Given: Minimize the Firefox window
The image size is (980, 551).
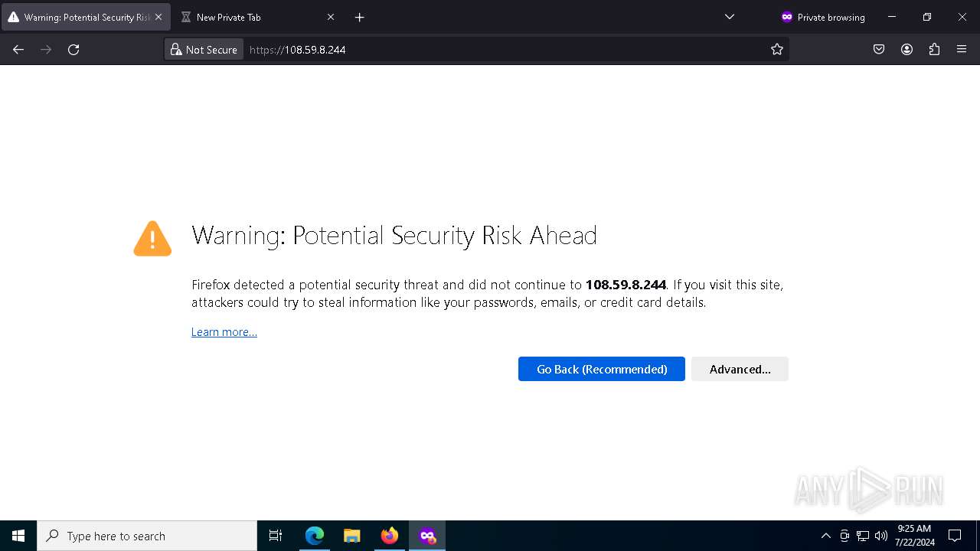Looking at the screenshot, I should pyautogui.click(x=892, y=17).
